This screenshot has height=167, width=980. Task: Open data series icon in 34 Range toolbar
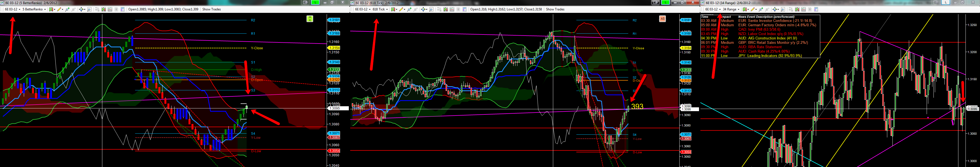click(x=797, y=9)
